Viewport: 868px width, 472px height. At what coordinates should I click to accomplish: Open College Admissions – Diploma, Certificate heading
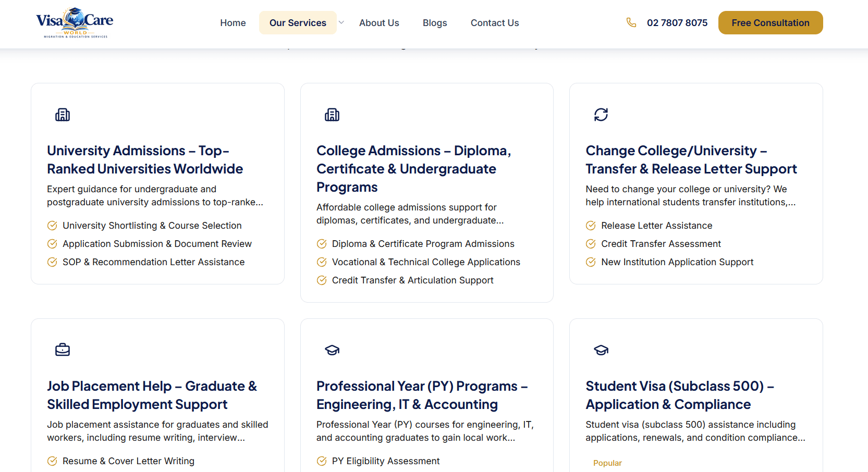[414, 169]
